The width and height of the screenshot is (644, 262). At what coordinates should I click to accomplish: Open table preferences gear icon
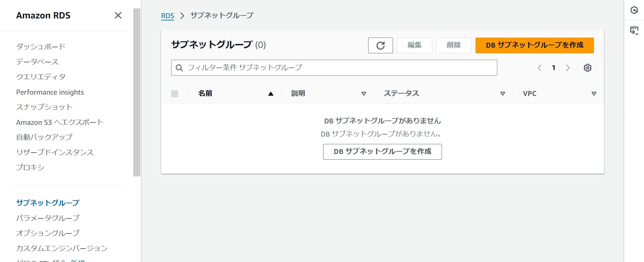click(x=587, y=68)
